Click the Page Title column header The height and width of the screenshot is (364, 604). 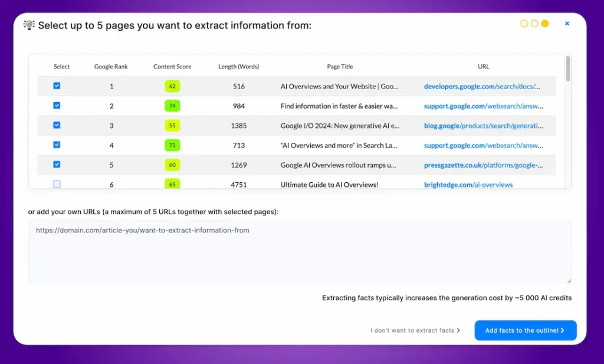340,67
